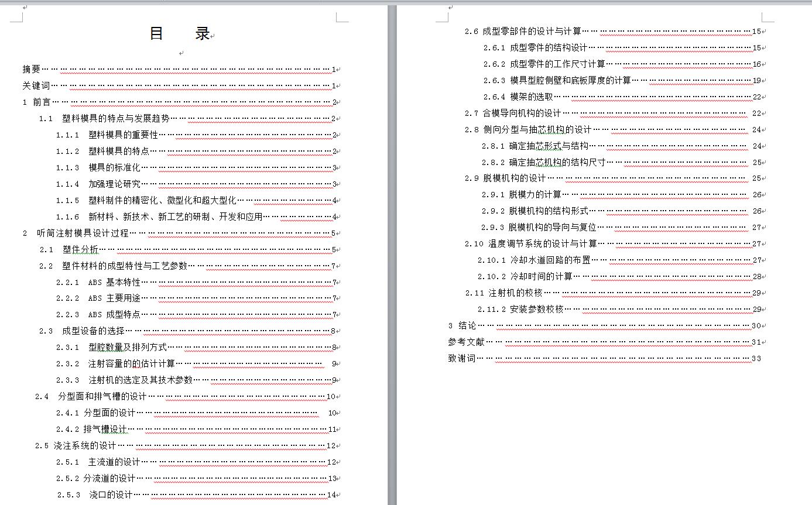Go to 1.1 塑料模具的特点与发展趋势
The width and height of the screenshot is (812, 505).
pyautogui.click(x=187, y=118)
